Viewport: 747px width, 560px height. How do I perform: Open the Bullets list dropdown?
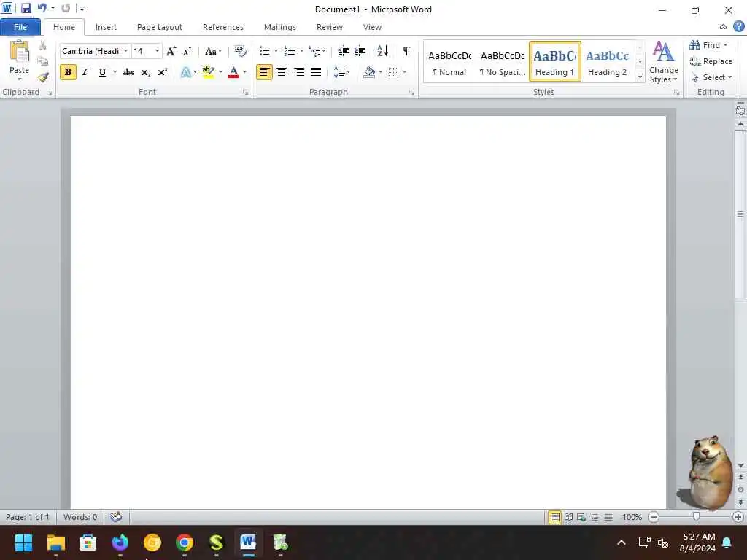point(276,51)
